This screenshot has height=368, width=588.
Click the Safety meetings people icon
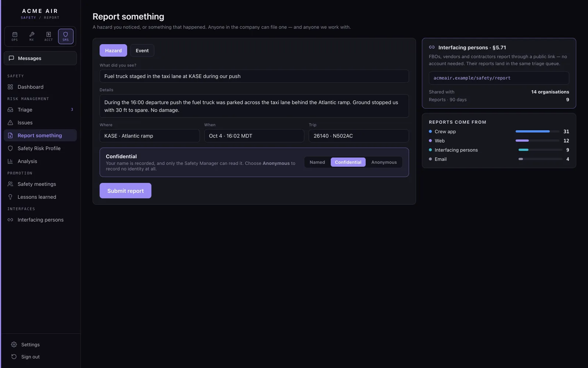(10, 184)
